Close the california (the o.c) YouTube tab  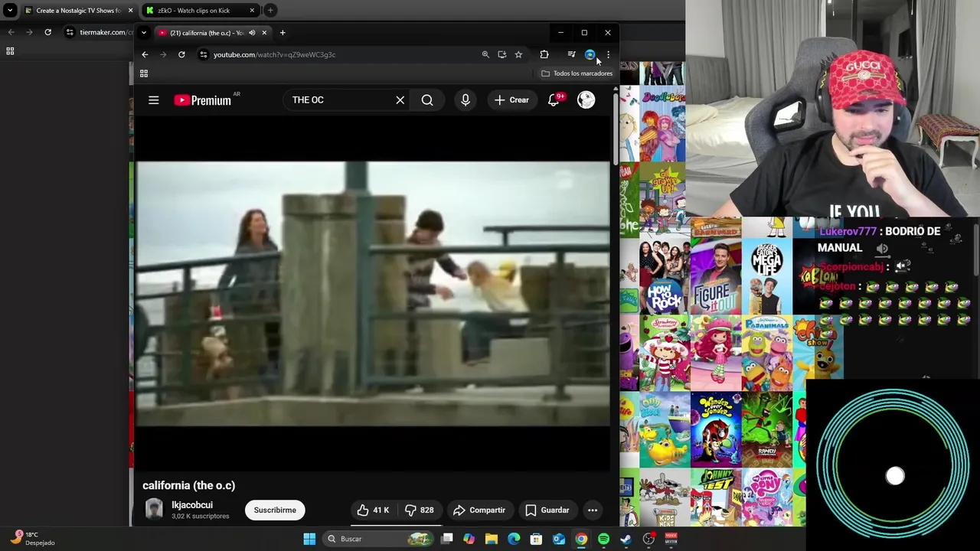(x=264, y=33)
